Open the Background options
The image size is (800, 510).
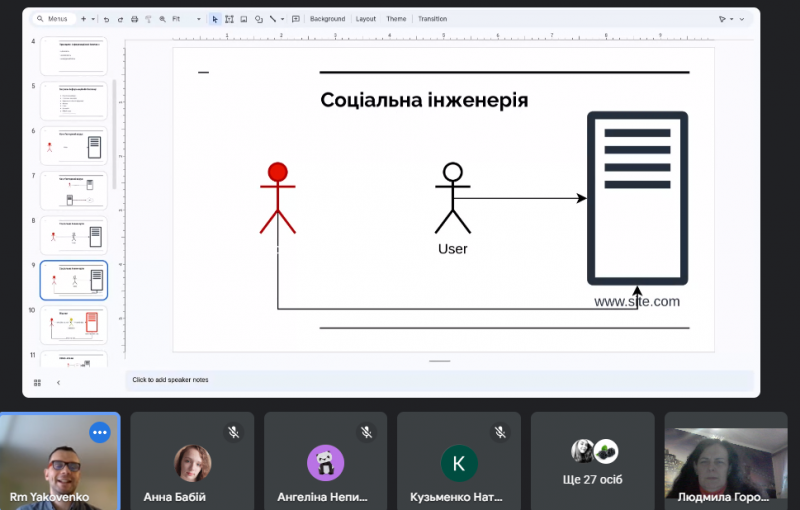click(328, 19)
